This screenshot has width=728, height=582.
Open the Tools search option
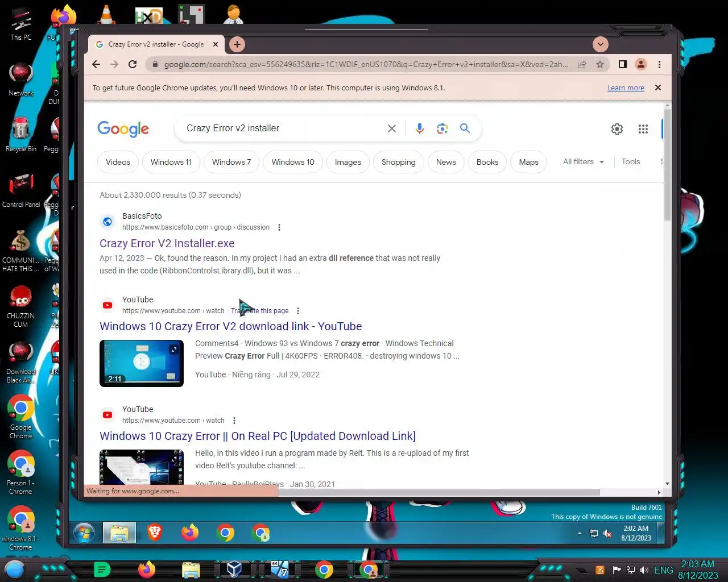pos(631,162)
